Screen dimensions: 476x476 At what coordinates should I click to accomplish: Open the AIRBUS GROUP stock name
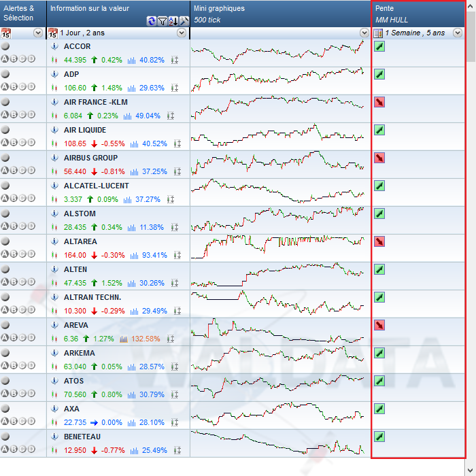(x=90, y=158)
